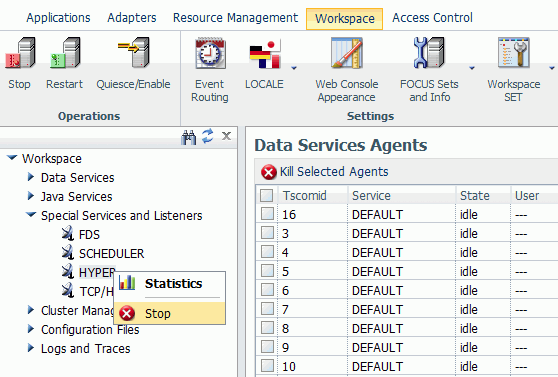Expand the Logs and Traces tree node

coord(31,348)
